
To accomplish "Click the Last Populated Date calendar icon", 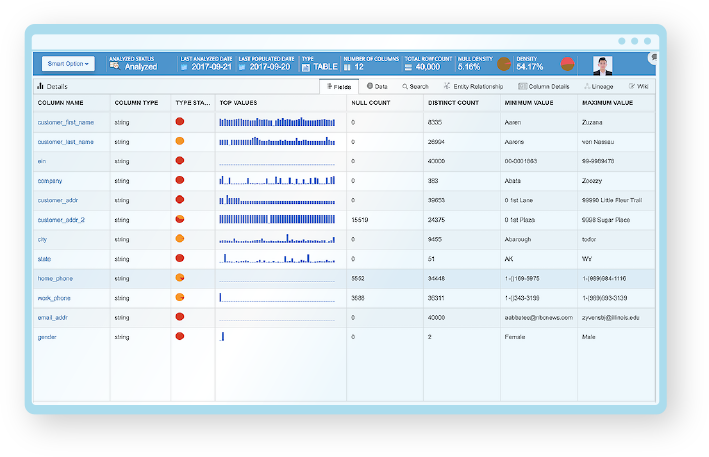I will click(242, 67).
